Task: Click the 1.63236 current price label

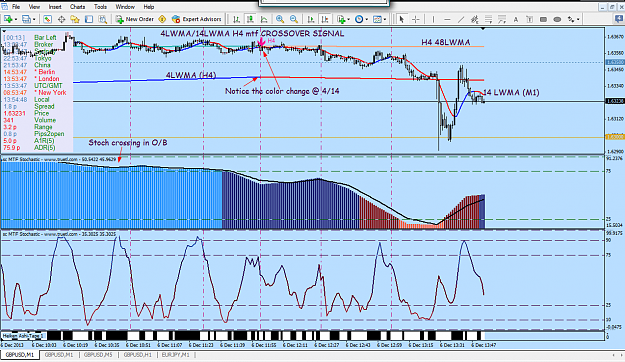Action: pos(614,101)
